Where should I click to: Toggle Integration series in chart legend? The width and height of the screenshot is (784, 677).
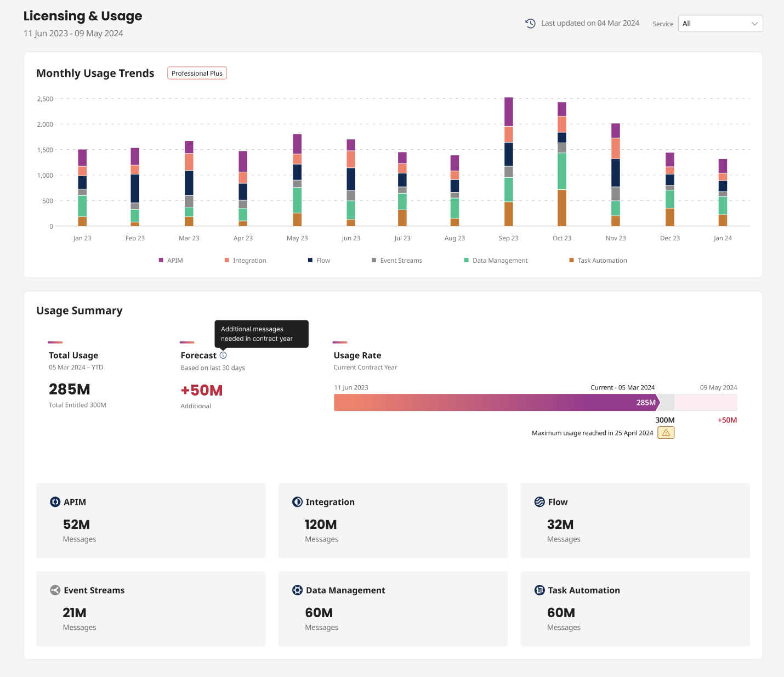click(245, 261)
